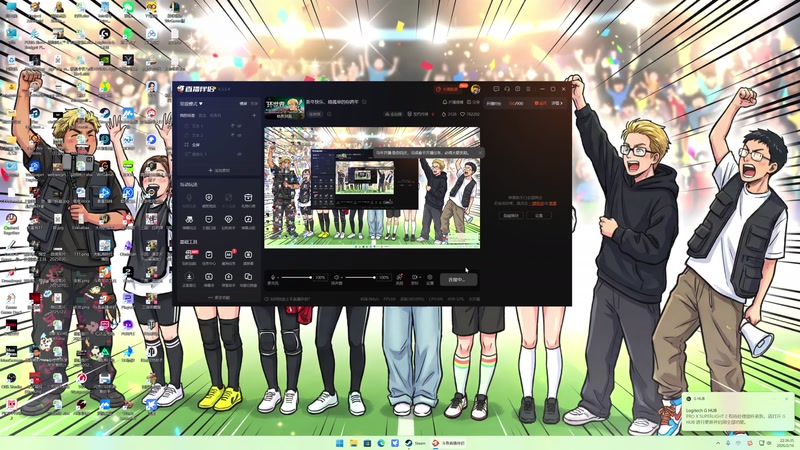Click 添加素材 to add a source
Viewport: 800px width, 450px height.
(219, 170)
